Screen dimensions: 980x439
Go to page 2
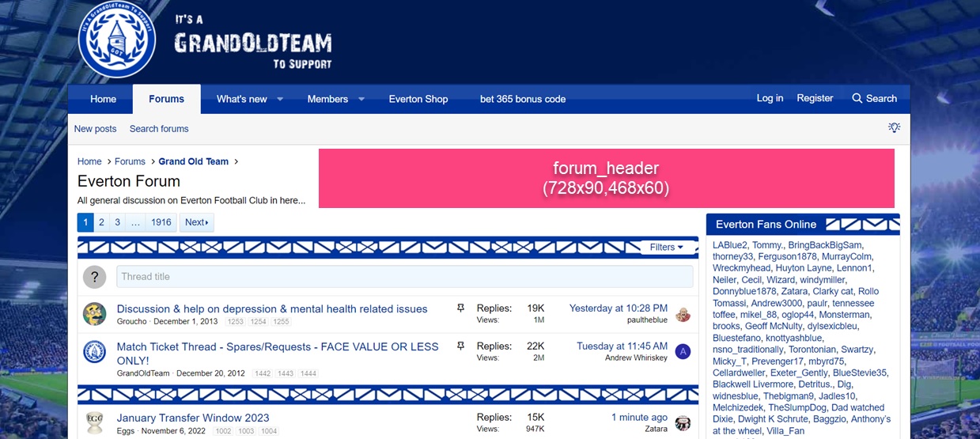coord(101,222)
